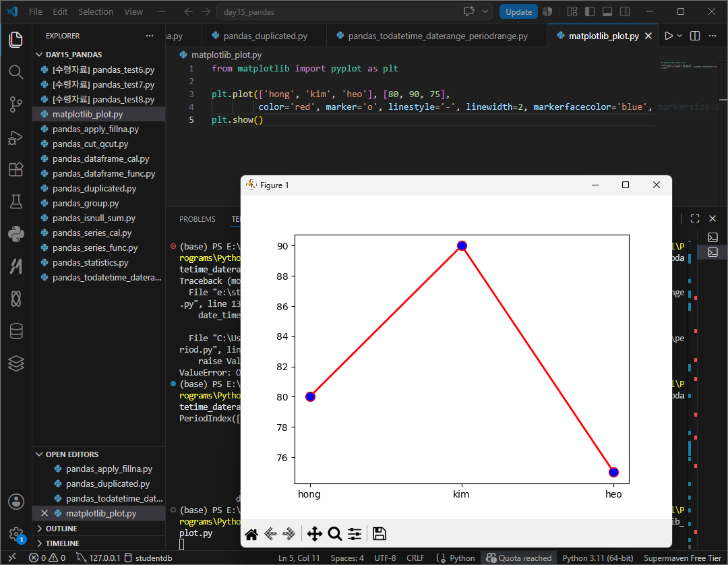Click the forward arrow in Figure 1 toolbar
The image size is (728, 565).
click(x=289, y=534)
